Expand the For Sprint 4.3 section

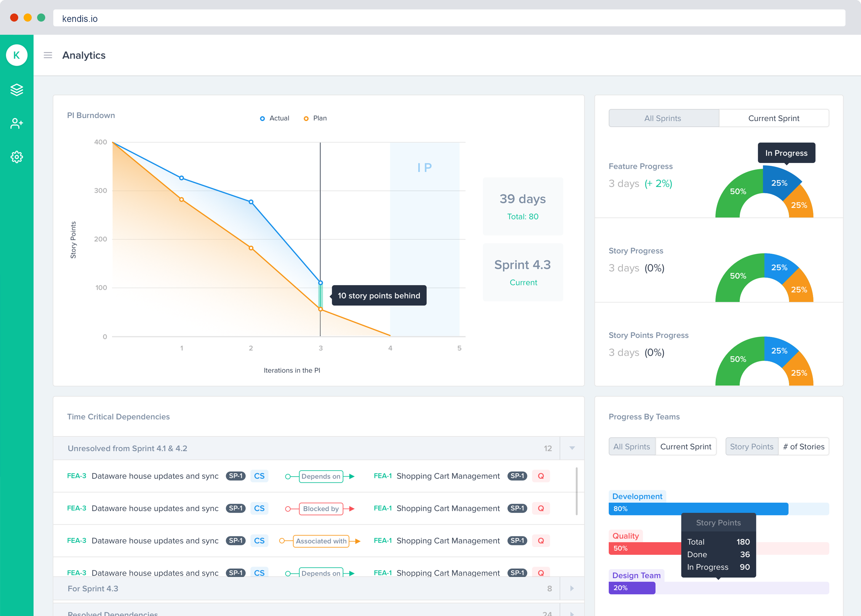coord(572,589)
